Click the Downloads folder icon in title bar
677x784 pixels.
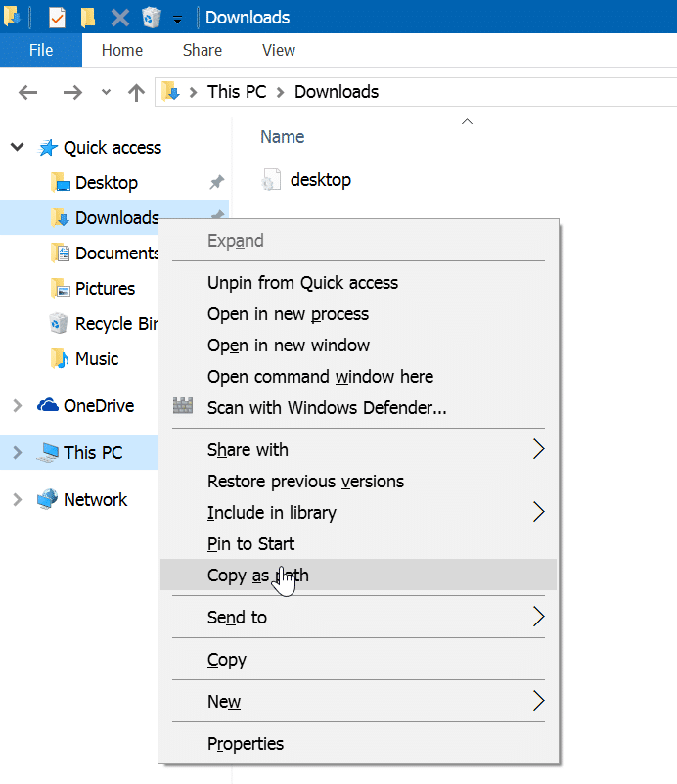pos(12,16)
